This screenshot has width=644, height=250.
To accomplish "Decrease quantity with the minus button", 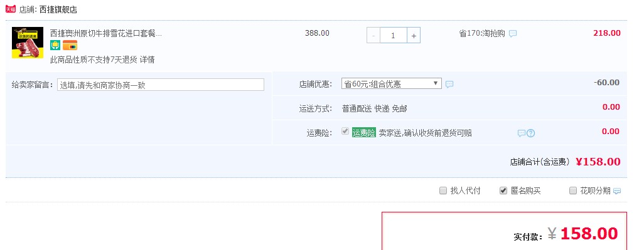I will (373, 36).
